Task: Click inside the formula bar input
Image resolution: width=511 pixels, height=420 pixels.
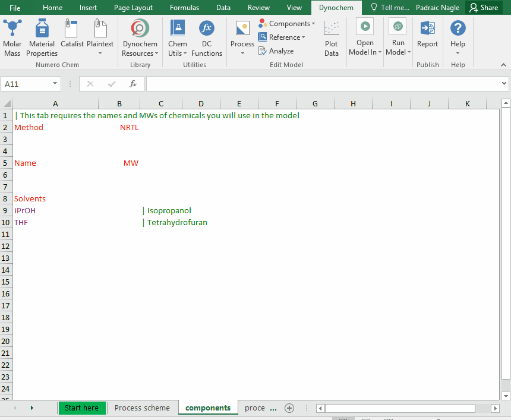Action: 321,84
